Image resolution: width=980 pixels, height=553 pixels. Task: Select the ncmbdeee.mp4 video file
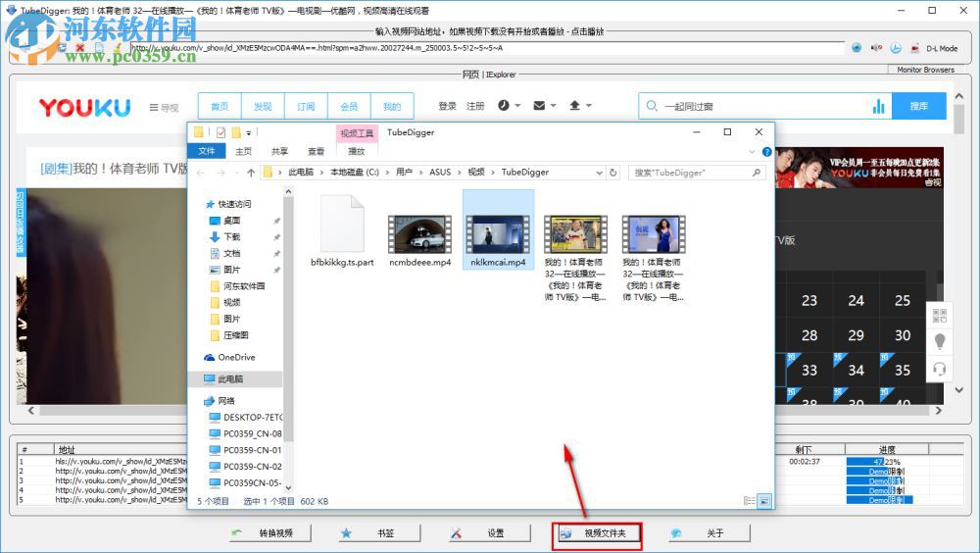(420, 241)
